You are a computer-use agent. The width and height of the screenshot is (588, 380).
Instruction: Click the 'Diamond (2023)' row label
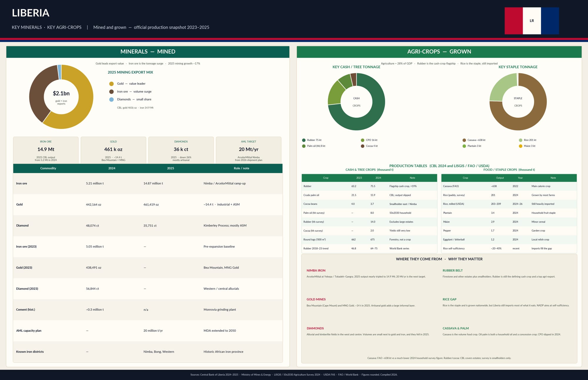coord(27,289)
